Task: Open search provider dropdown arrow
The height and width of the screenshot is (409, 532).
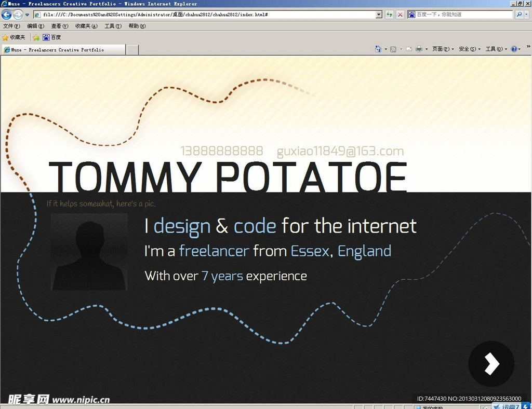Action: pos(527,14)
